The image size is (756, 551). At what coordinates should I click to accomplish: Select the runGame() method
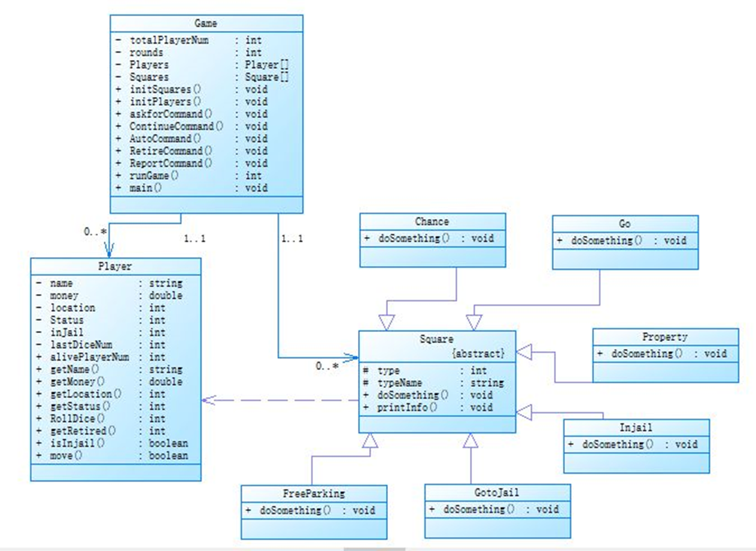154,175
